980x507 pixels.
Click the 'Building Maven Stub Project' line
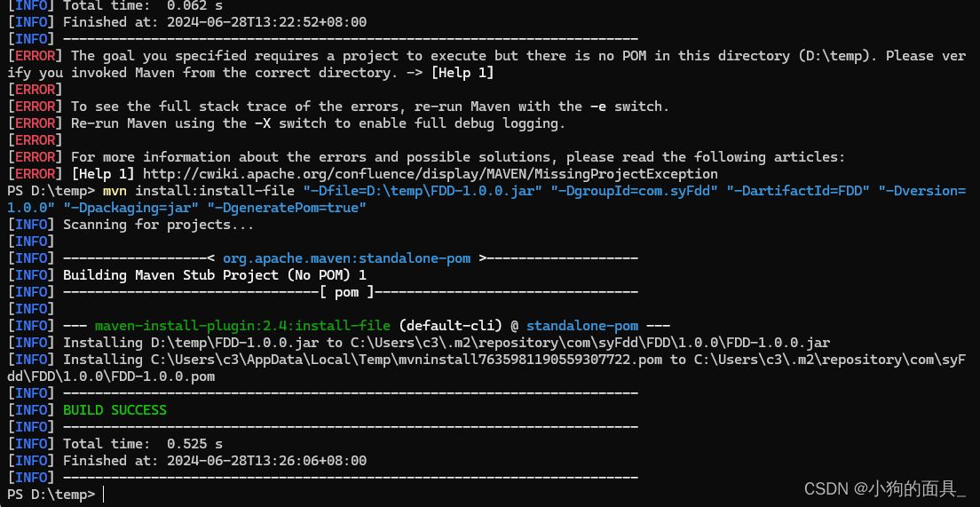point(215,275)
